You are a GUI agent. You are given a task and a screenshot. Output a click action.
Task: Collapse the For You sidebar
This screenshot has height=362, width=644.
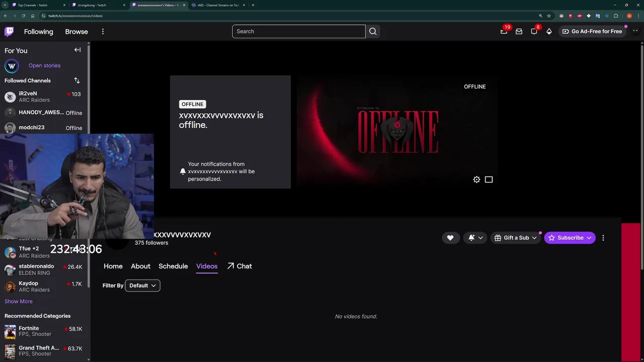pos(77,50)
